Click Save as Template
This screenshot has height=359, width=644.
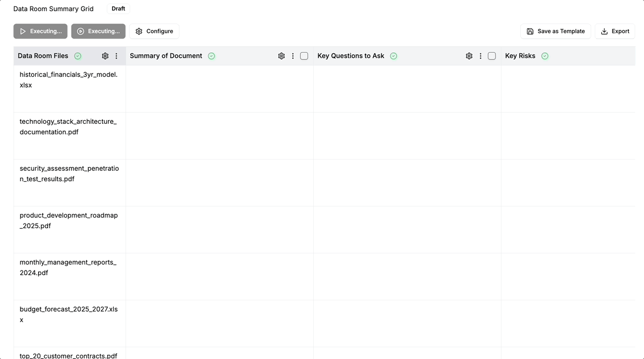coord(555,31)
